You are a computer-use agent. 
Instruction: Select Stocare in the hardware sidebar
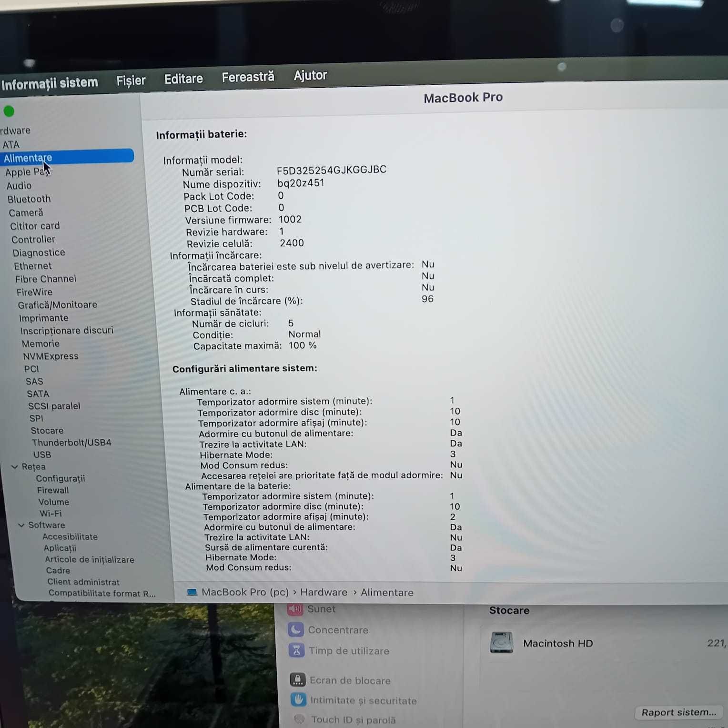[x=47, y=430]
